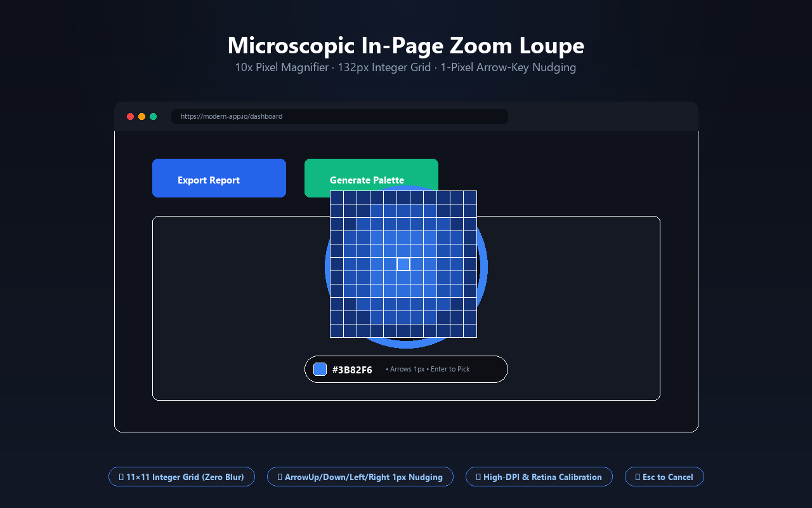This screenshot has width=812, height=508.
Task: Click the green maximize dot of the mock browser
Action: tap(153, 117)
